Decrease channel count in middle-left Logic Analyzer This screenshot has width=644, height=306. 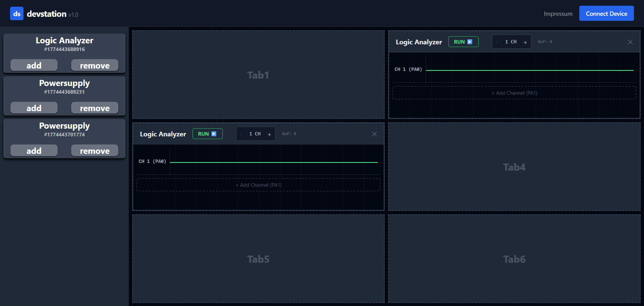tap(241, 134)
